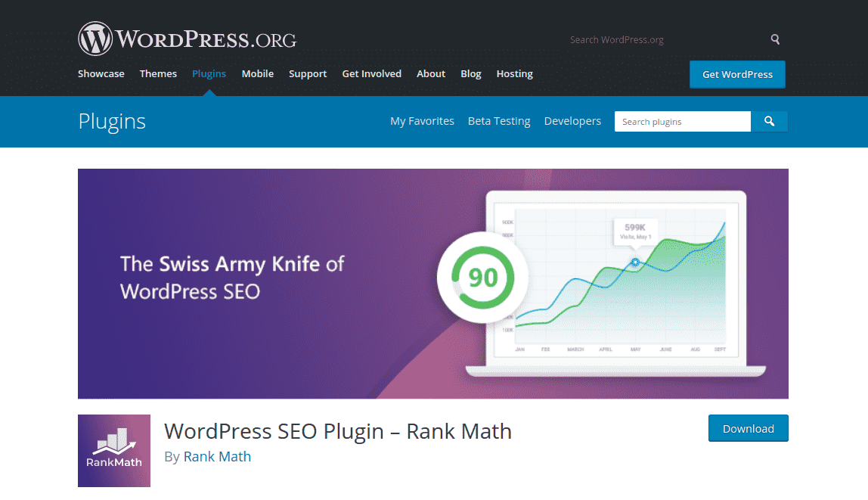Click the WordPress.org logo
Image resolution: width=868 pixels, height=500 pixels.
[x=187, y=39]
